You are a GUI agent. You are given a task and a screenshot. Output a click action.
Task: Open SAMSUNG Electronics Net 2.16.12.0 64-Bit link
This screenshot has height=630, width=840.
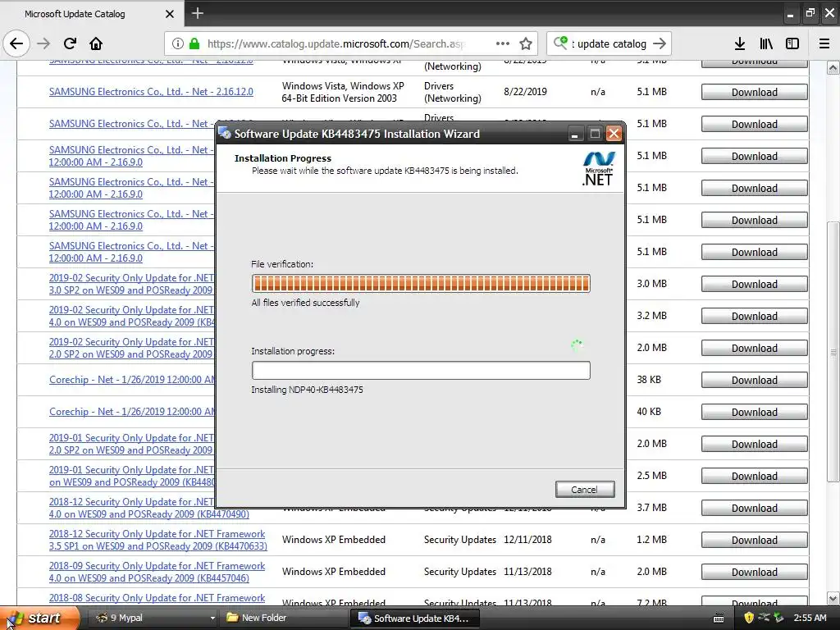click(151, 92)
